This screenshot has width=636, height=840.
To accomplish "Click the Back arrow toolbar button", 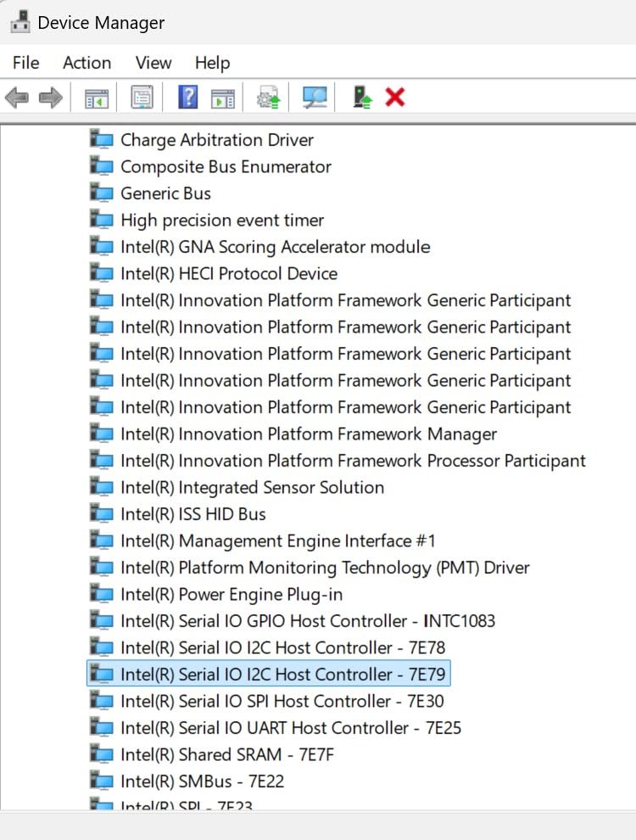I will pyautogui.click(x=16, y=98).
